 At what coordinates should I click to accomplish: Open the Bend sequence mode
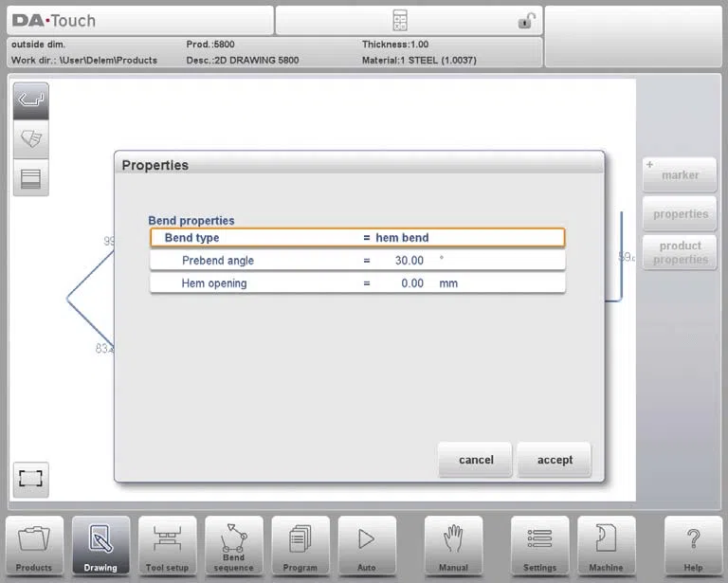point(234,546)
